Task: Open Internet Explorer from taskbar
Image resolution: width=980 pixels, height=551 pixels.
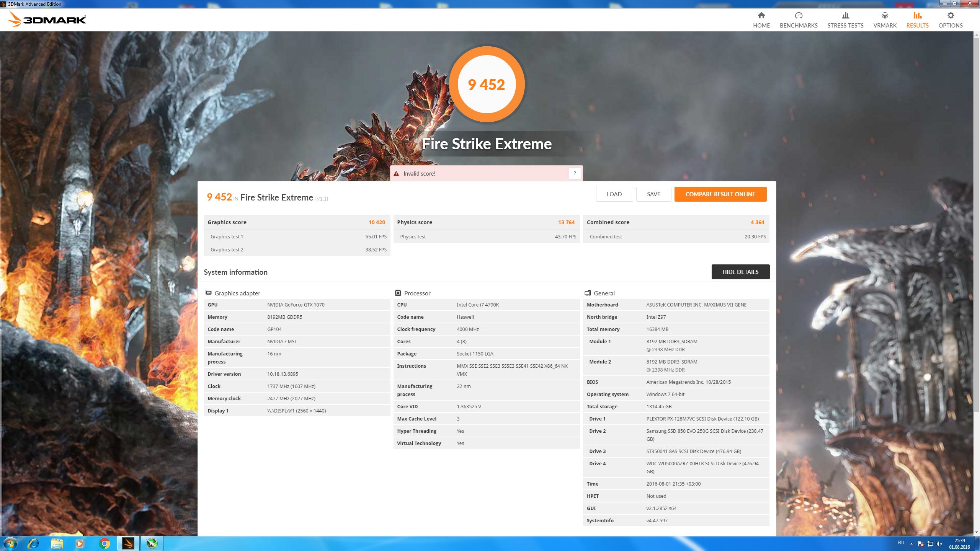Action: pos(33,543)
